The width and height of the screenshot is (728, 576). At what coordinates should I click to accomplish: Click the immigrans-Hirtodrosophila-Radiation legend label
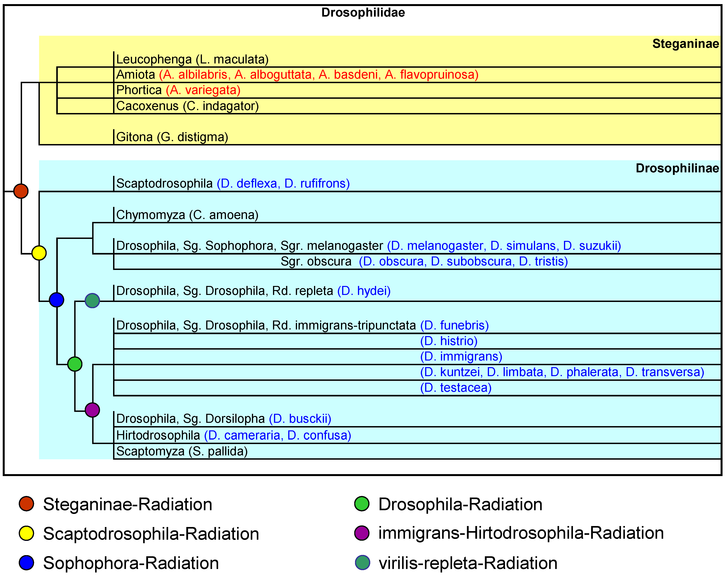pyautogui.click(x=521, y=533)
